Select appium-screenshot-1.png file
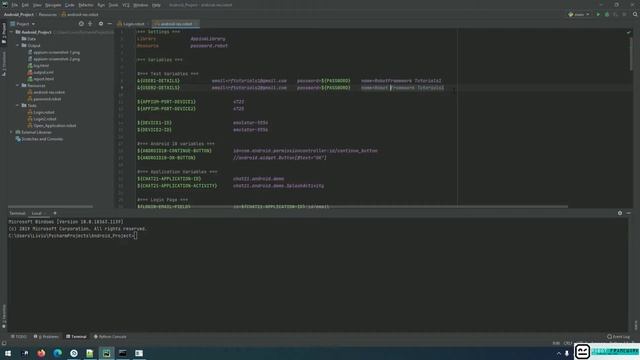The width and height of the screenshot is (640, 360). pos(53,52)
